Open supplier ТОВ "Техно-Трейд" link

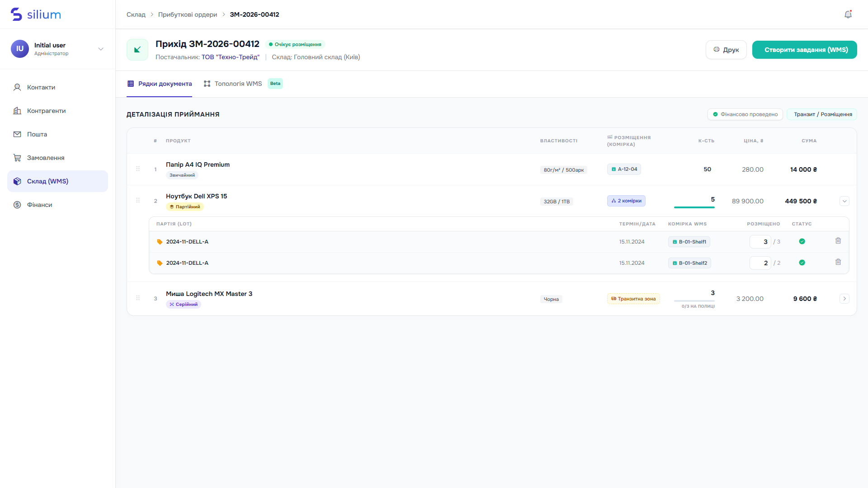pyautogui.click(x=231, y=57)
